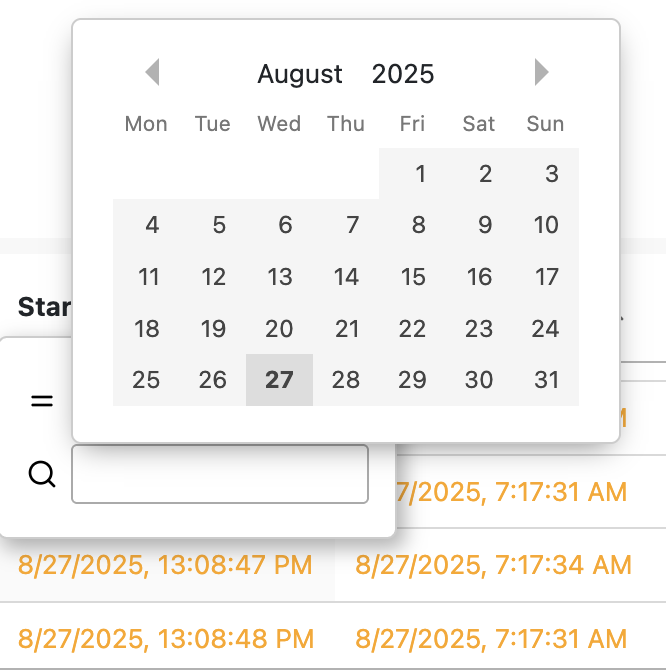Choose August 10 in the calendar
The height and width of the screenshot is (672, 666).
tap(546, 225)
